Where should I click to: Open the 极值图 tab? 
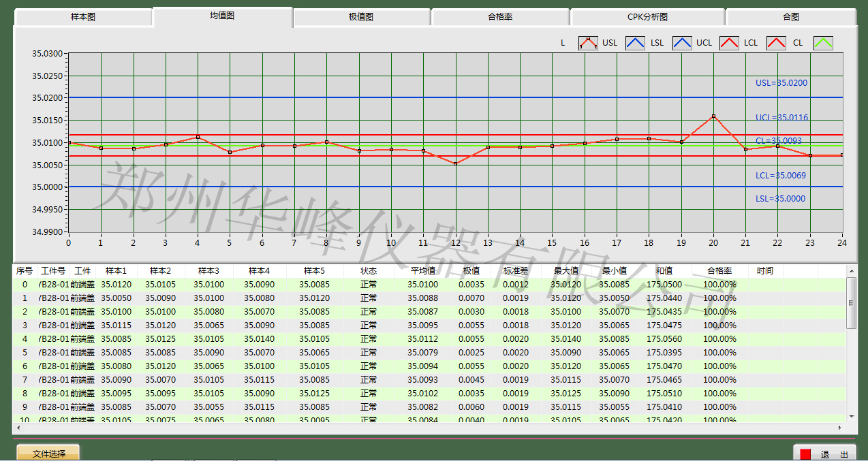361,17
